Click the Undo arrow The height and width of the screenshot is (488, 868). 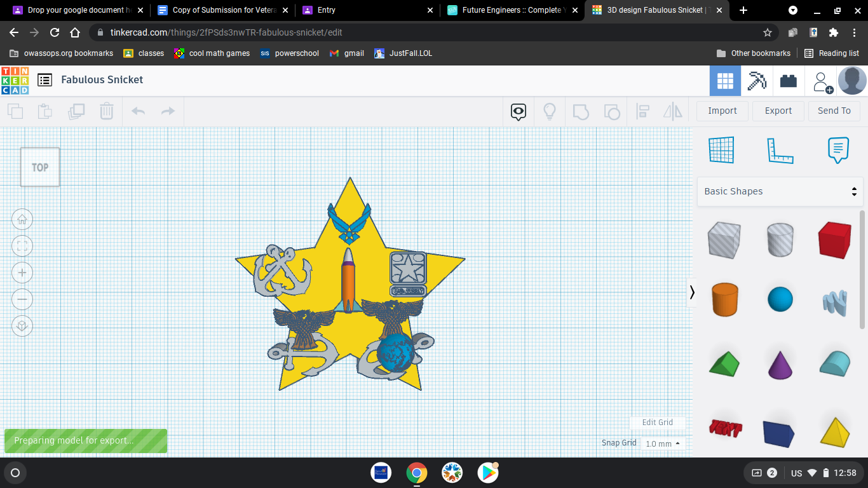(x=138, y=111)
